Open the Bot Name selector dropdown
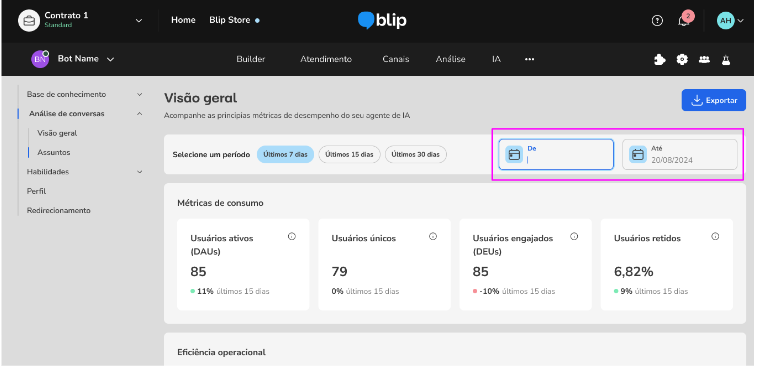The image size is (759, 371). tap(110, 60)
